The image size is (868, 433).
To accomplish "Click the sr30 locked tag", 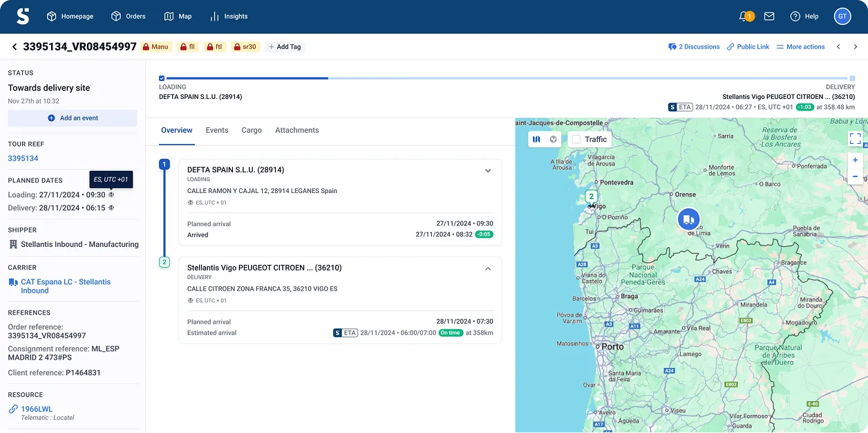I will pos(246,47).
